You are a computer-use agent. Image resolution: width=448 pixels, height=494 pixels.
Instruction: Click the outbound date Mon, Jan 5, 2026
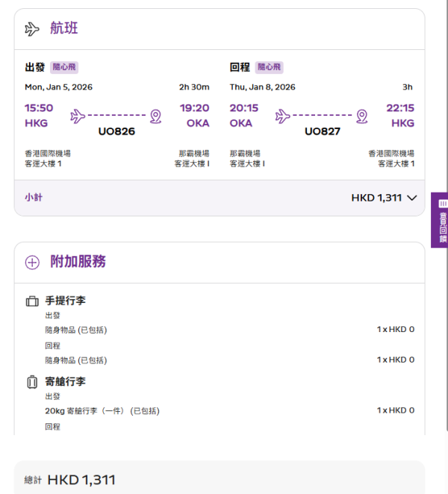pos(58,87)
